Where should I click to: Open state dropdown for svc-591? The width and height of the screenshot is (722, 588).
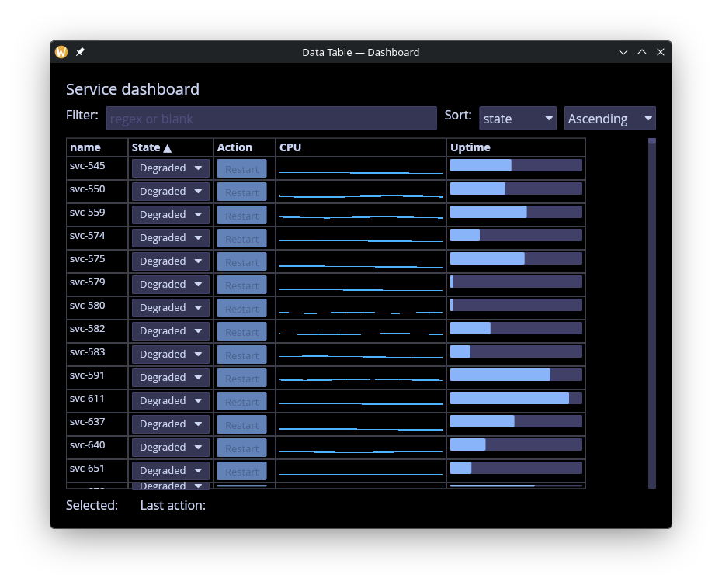point(170,378)
